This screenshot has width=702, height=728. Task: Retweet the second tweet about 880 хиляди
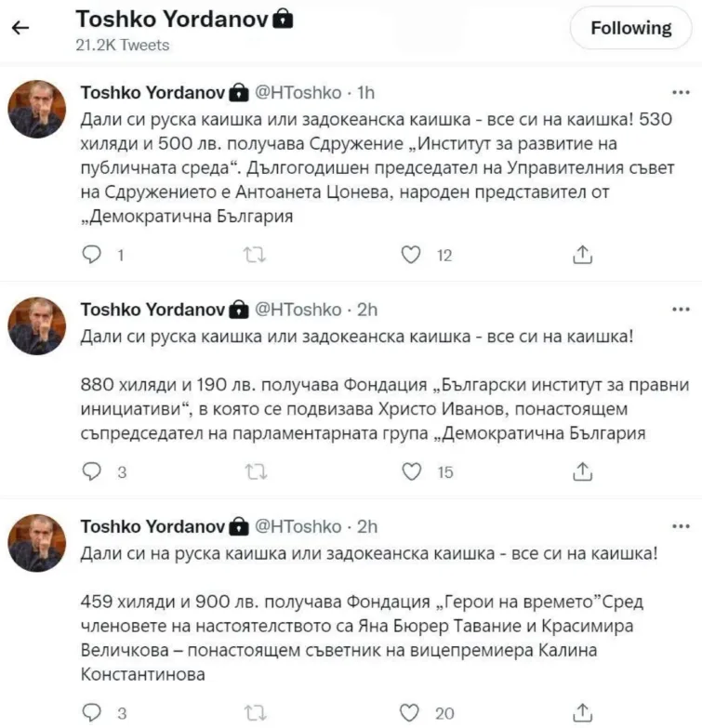253,472
